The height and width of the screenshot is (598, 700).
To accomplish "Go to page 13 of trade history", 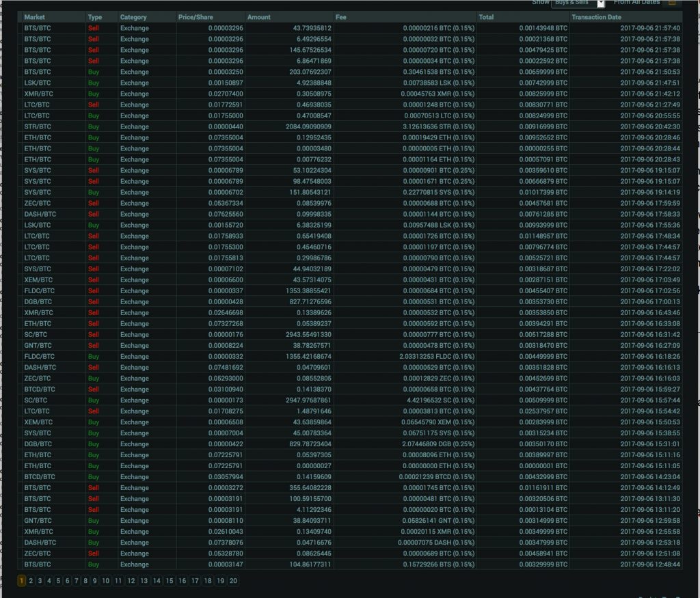I will click(144, 581).
